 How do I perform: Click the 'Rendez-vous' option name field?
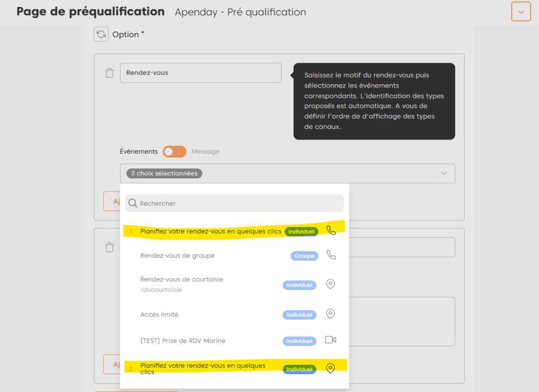(201, 73)
